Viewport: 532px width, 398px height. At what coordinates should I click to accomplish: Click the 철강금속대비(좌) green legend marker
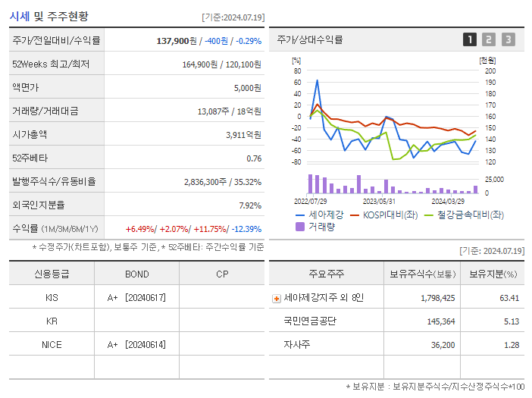tap(429, 215)
